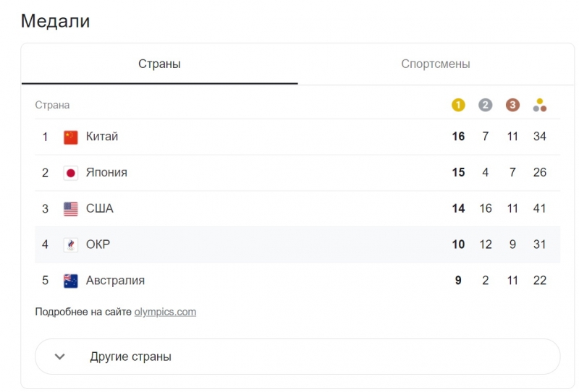This screenshot has width=579, height=392.
Task: Click the Австралия country name
Action: click(115, 281)
